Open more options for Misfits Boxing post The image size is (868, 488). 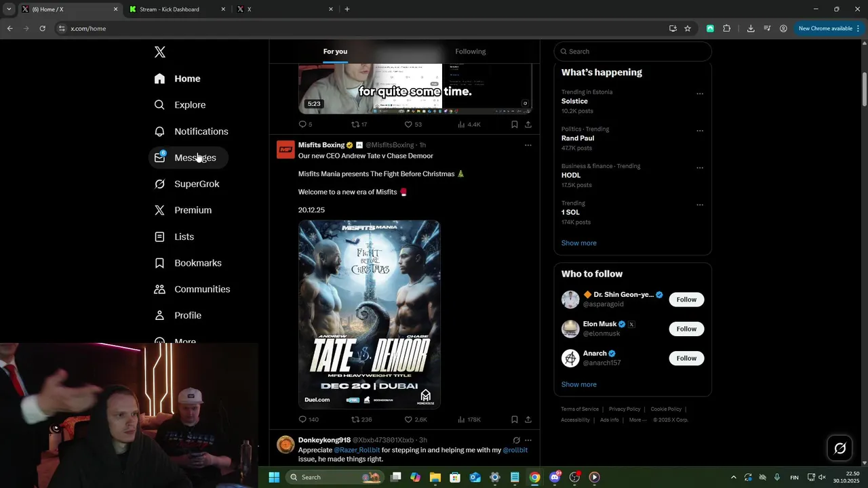click(528, 145)
